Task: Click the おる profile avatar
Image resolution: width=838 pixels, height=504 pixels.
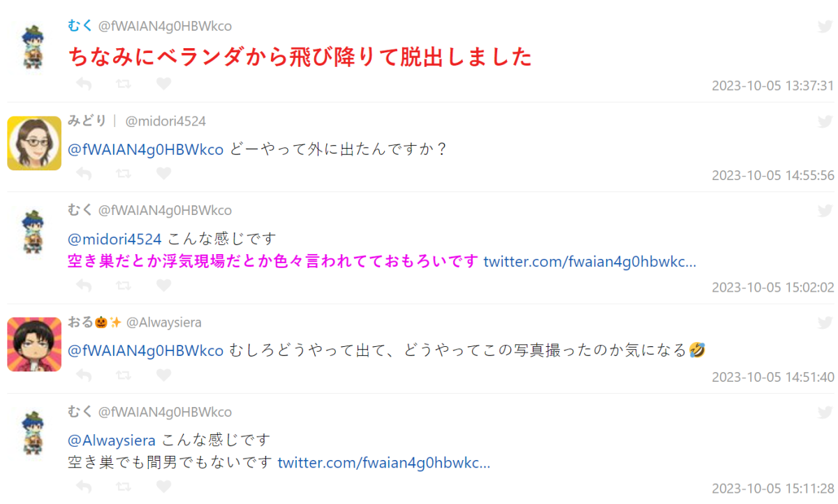Action: click(x=34, y=344)
